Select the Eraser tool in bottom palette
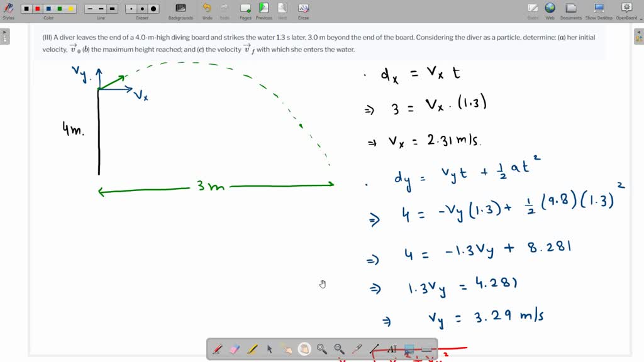644x362 pixels. (x=235, y=349)
